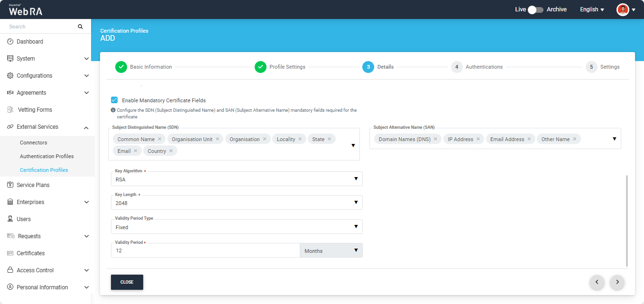Remove the Other Name tag
The width and height of the screenshot is (644, 304).
[x=575, y=139]
